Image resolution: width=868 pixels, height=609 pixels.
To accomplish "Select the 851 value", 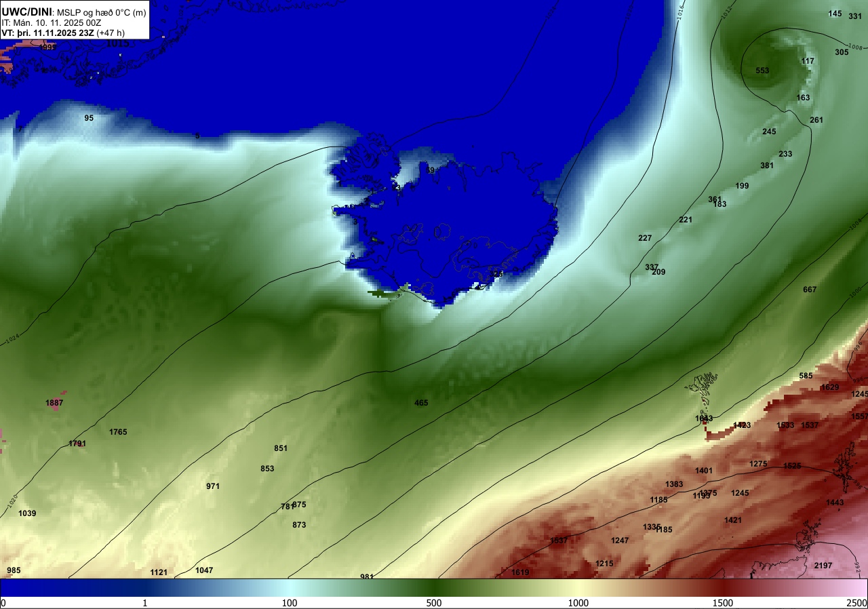I will tap(281, 448).
